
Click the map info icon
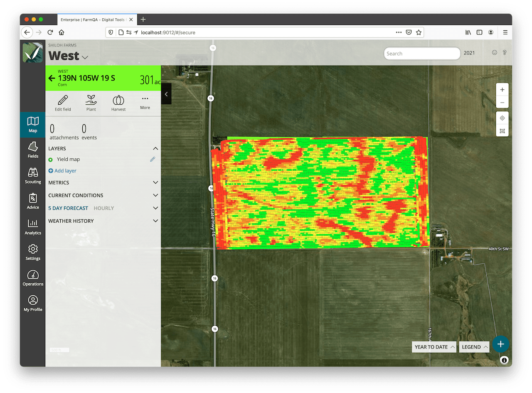(x=504, y=360)
